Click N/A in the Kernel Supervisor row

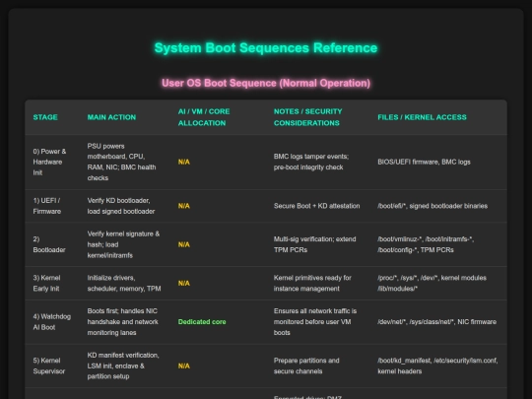[x=184, y=366]
